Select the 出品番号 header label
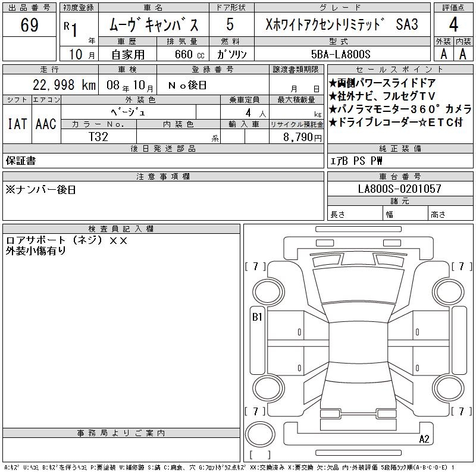 point(29,8)
